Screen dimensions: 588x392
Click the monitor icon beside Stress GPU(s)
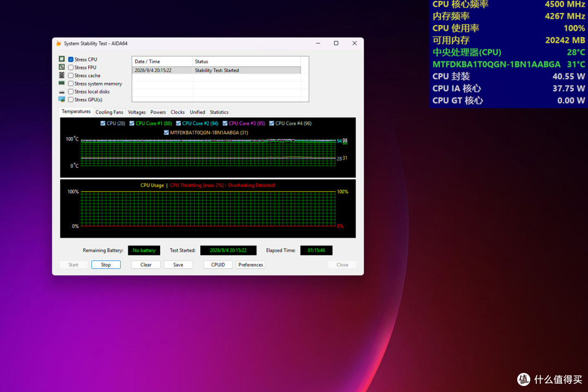click(x=62, y=100)
